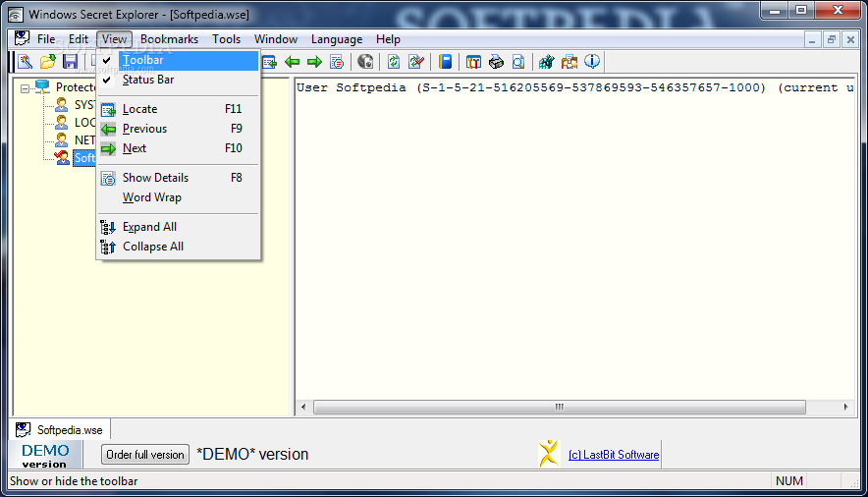Click the green Next arrow in toolbar

tap(314, 62)
